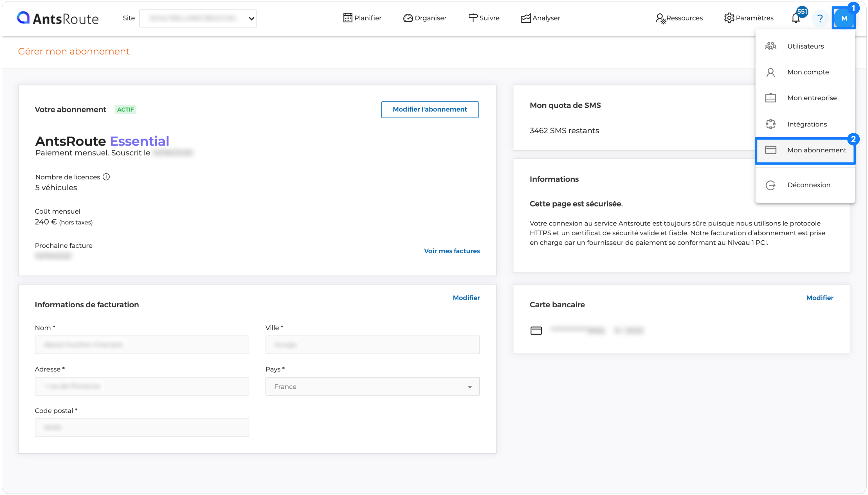The image size is (868, 495).
Task: Click the M user avatar
Action: [x=844, y=18]
